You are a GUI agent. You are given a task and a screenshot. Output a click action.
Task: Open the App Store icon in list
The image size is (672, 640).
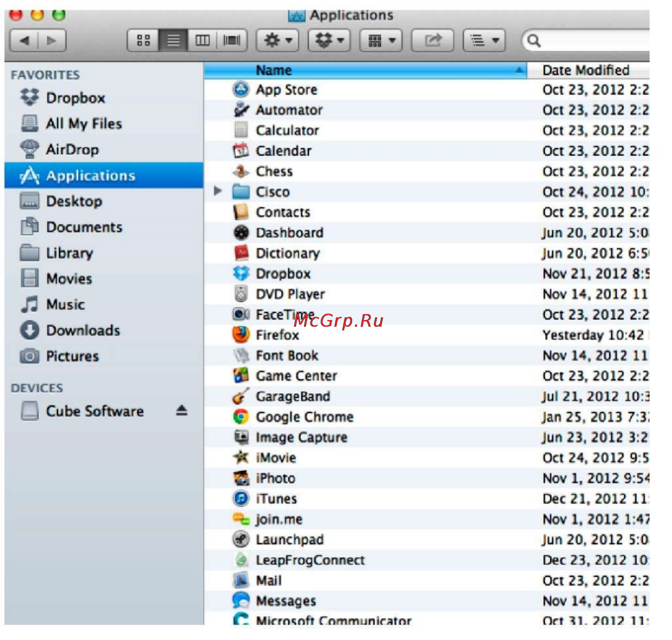click(241, 89)
